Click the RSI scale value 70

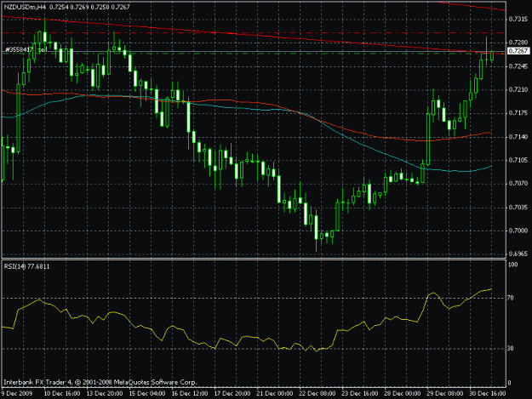pos(511,298)
